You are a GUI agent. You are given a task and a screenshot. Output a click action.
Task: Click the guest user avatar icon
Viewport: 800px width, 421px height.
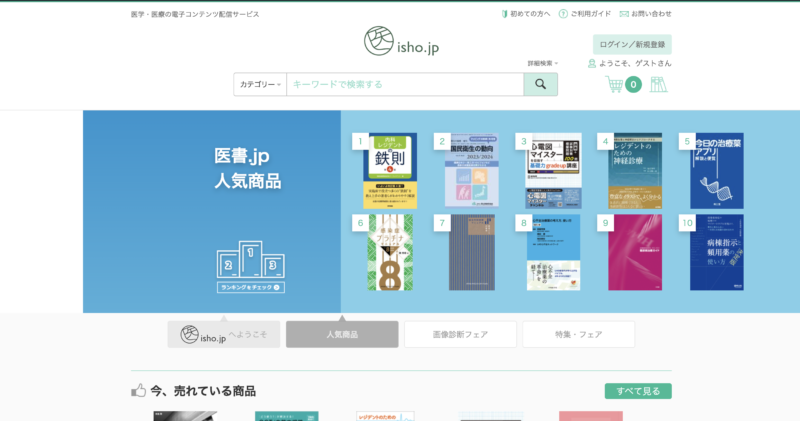click(592, 64)
